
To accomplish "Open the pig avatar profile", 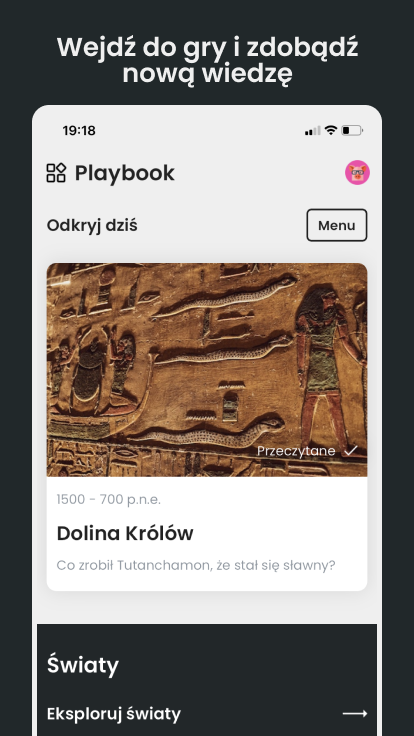I will (357, 173).
